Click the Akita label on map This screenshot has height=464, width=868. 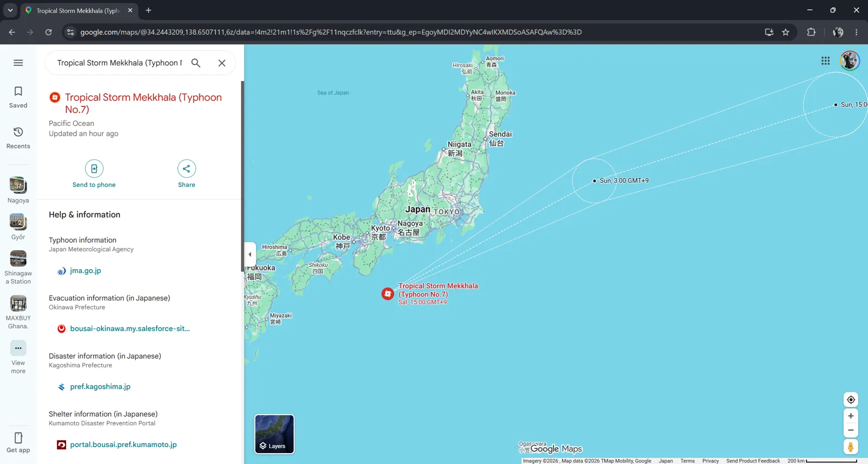coord(477,95)
